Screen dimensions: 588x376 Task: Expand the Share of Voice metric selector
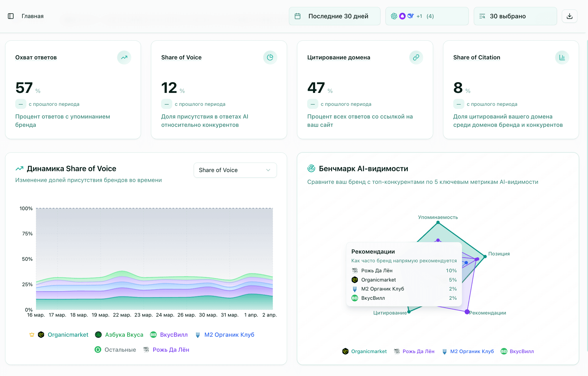pyautogui.click(x=235, y=170)
